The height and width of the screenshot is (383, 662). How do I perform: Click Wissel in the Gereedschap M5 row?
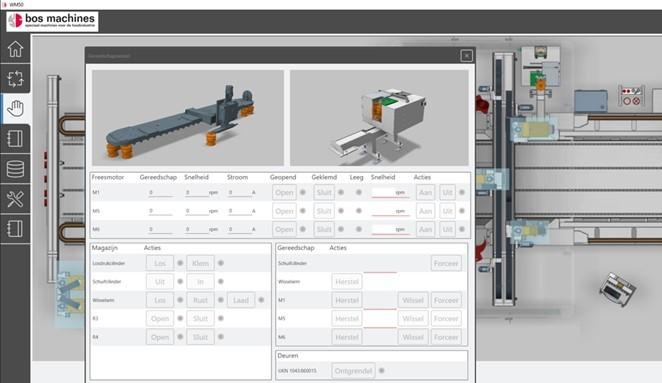(413, 318)
